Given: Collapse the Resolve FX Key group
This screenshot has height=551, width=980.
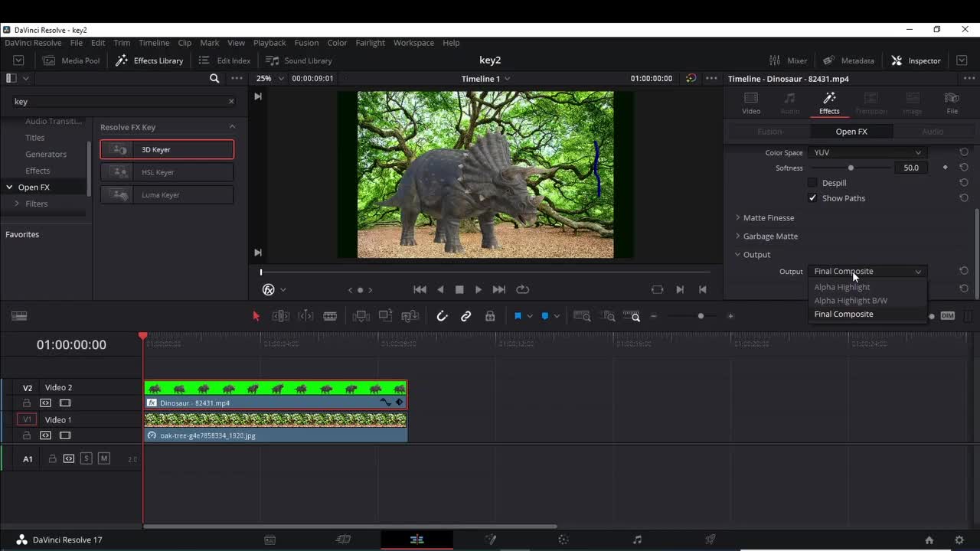Looking at the screenshot, I should click(x=232, y=127).
